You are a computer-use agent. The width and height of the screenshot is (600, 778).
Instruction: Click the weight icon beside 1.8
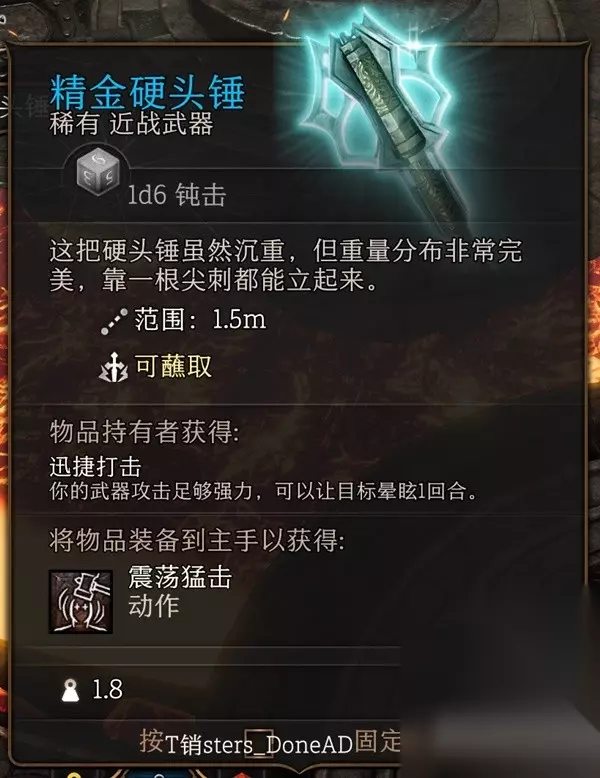[x=70, y=690]
